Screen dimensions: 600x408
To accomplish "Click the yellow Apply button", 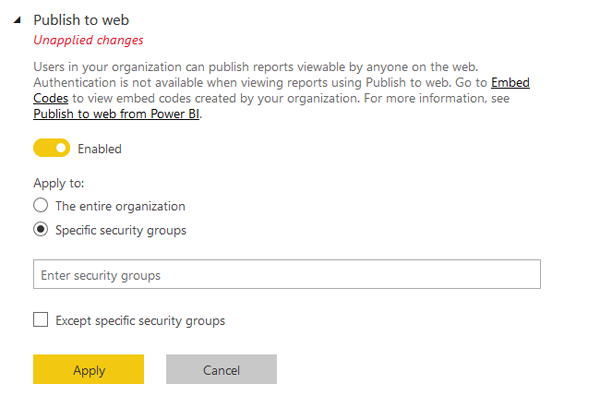I will (88, 369).
